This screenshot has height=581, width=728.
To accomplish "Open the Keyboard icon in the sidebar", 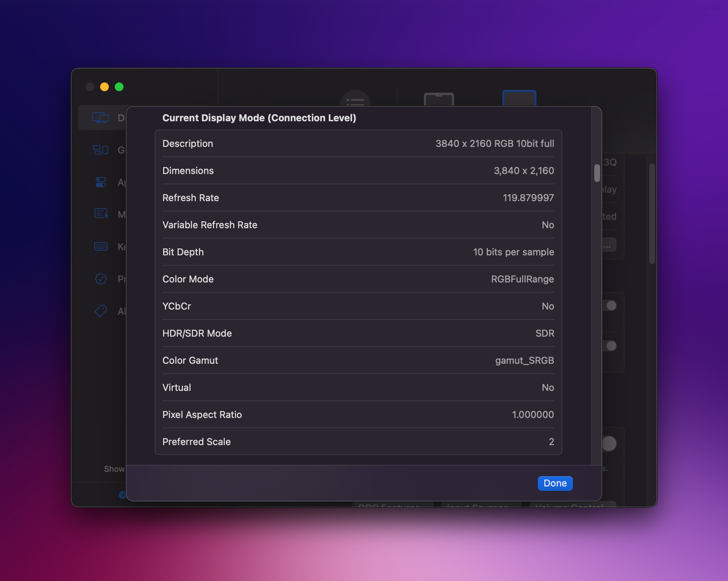I will (101, 246).
